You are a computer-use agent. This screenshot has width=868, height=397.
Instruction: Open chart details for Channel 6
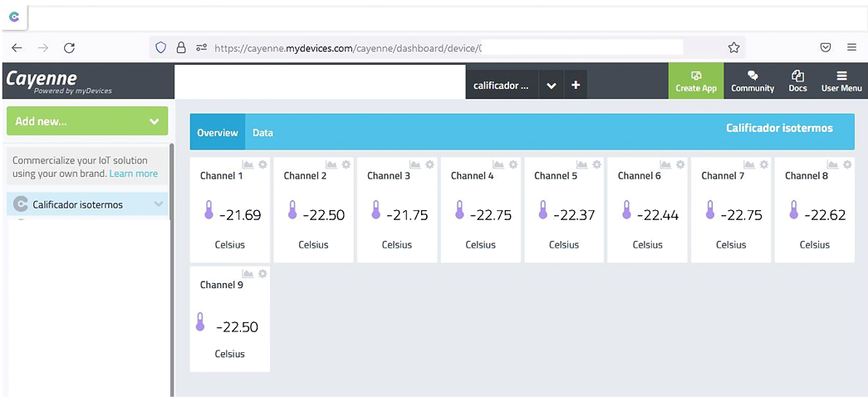click(x=665, y=164)
